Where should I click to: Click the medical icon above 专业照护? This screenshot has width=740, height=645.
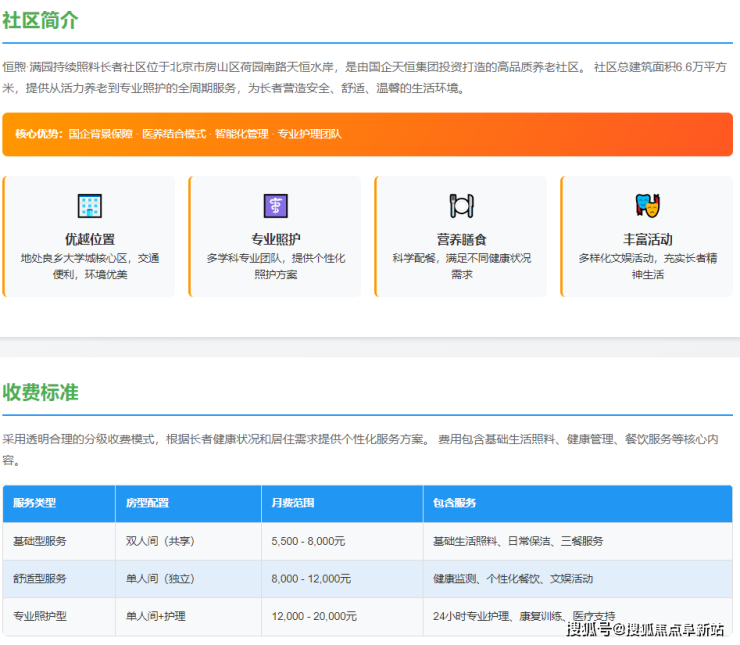pos(275,206)
